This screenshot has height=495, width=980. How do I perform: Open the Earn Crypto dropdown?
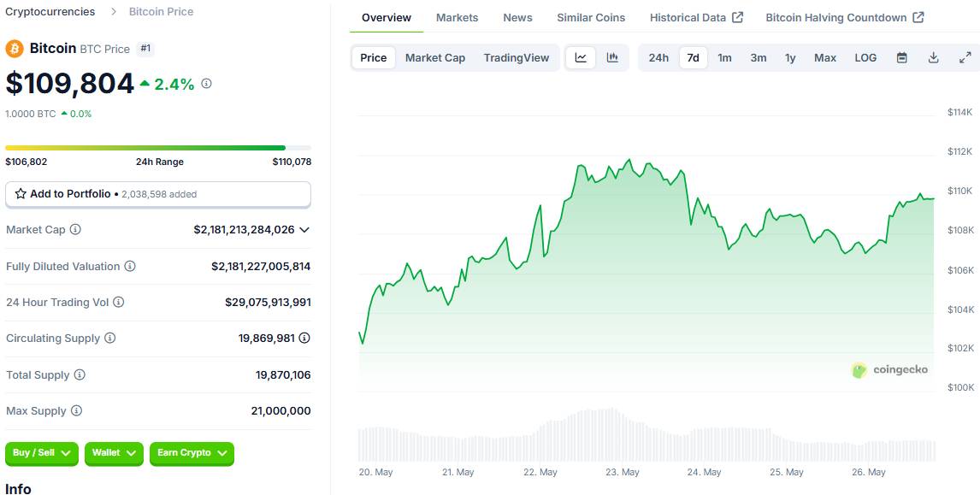click(x=192, y=453)
